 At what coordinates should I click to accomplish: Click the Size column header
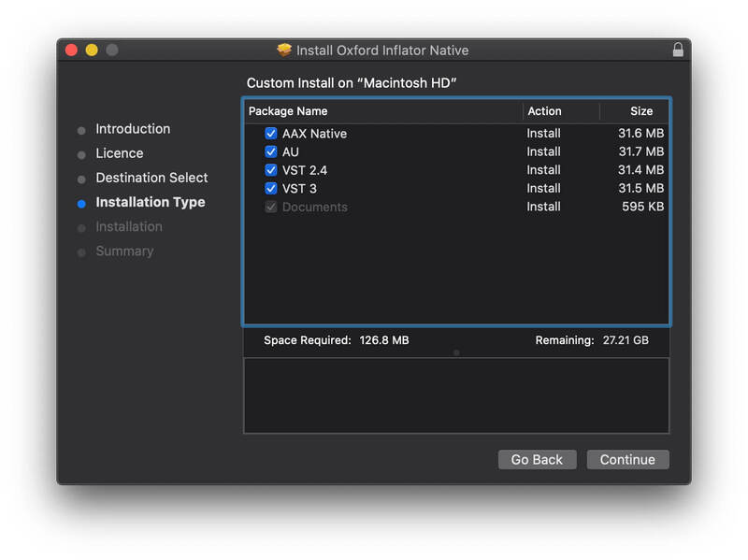(x=641, y=111)
